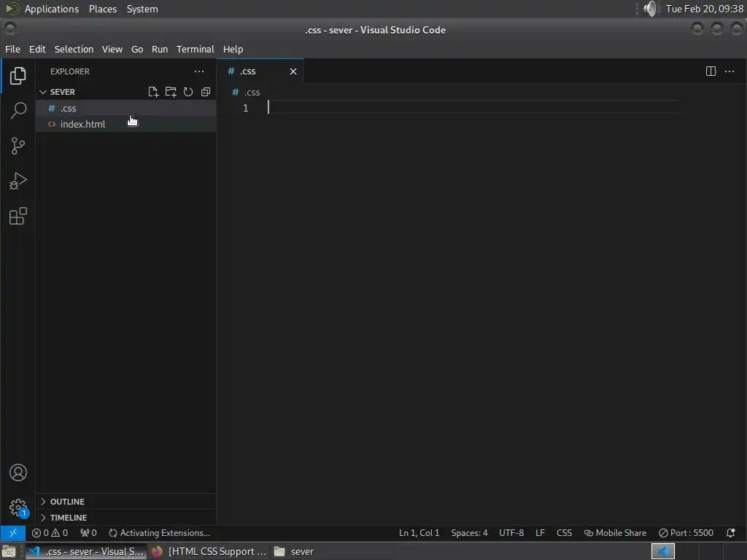747x560 pixels.
Task: Click Activating Extensions status item
Action: point(160,533)
